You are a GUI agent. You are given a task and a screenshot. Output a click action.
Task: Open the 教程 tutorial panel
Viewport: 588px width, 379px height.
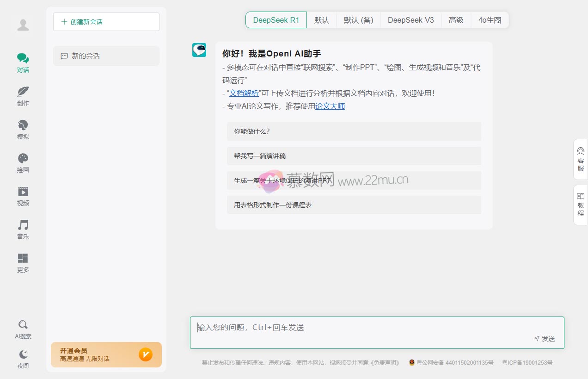click(580, 204)
